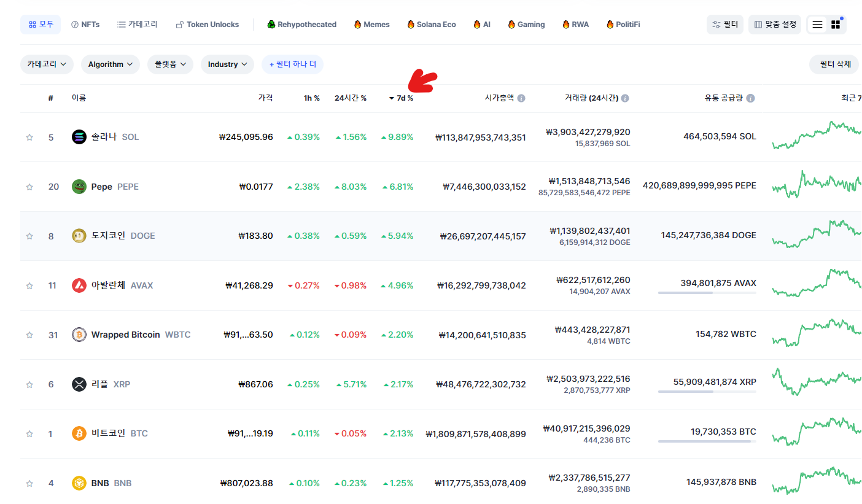The width and height of the screenshot is (862, 504).
Task: Sort by the 가격 column header
Action: (265, 98)
